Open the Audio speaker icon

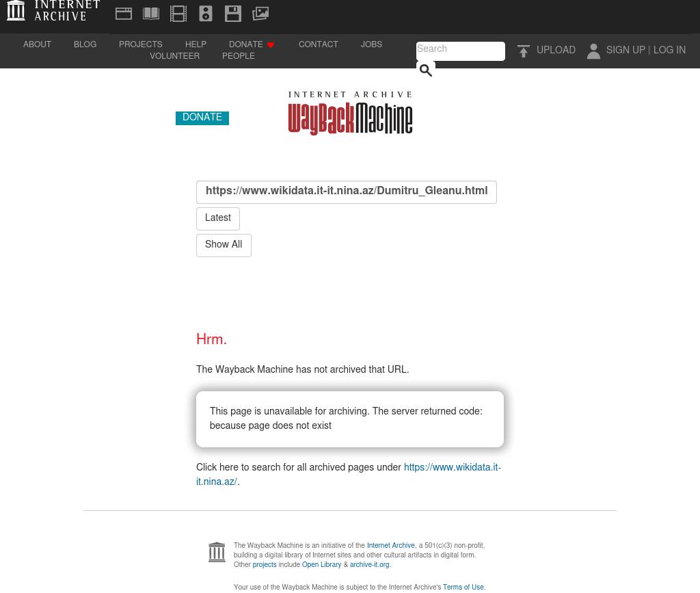pyautogui.click(x=206, y=14)
